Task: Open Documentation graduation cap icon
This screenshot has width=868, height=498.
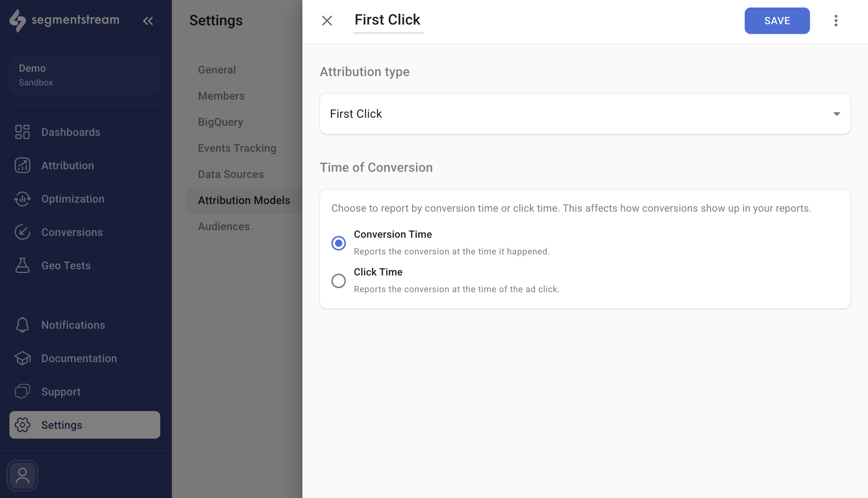Action: 22,359
